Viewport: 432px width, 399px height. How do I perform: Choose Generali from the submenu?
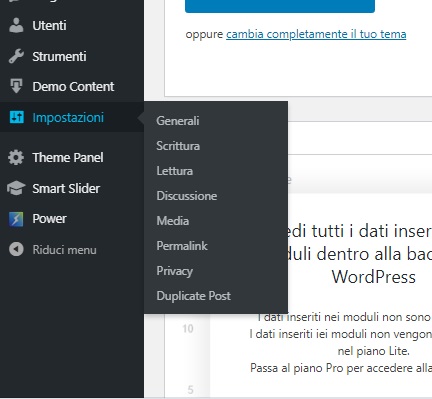point(178,121)
